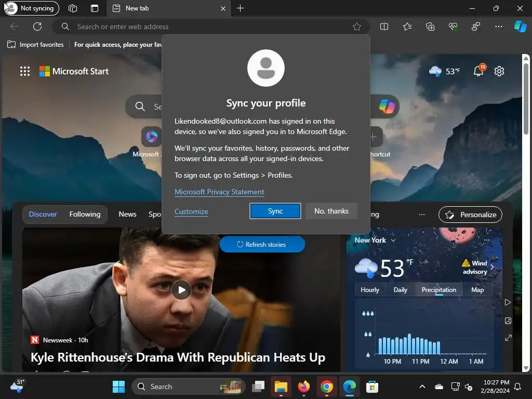Open the Workspaces icon in title bar
532x399 pixels.
(73, 8)
